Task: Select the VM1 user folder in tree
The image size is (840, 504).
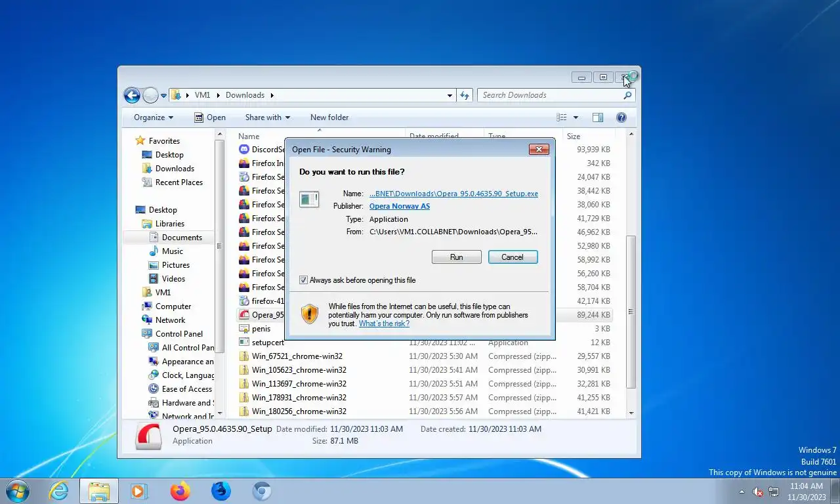Action: point(163,293)
